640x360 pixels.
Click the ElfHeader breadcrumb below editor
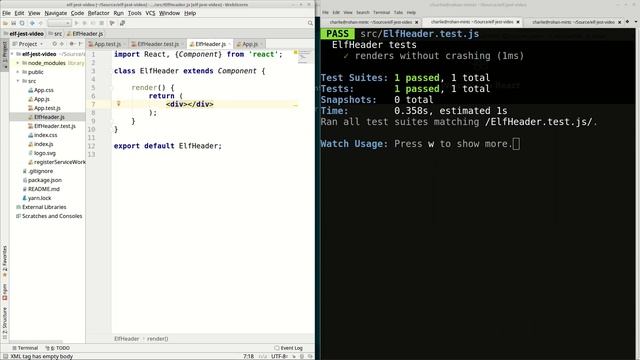127,339
